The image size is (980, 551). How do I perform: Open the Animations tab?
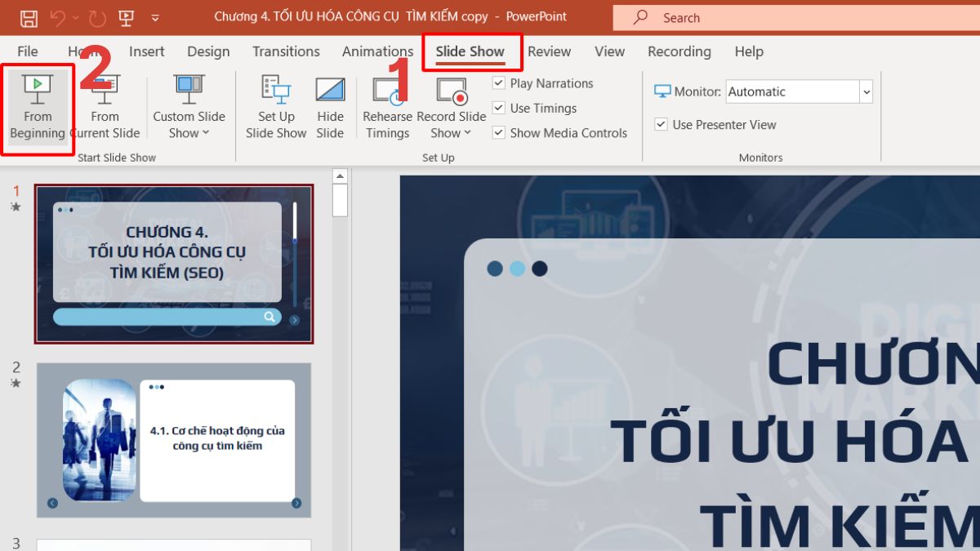point(377,51)
